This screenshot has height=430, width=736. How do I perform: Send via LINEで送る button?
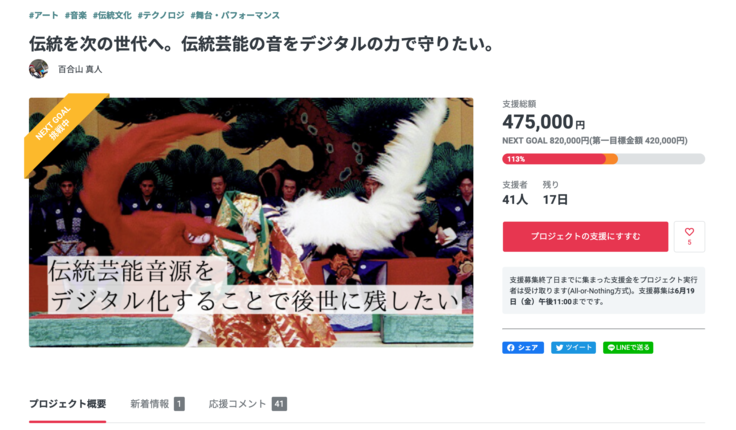click(x=628, y=347)
